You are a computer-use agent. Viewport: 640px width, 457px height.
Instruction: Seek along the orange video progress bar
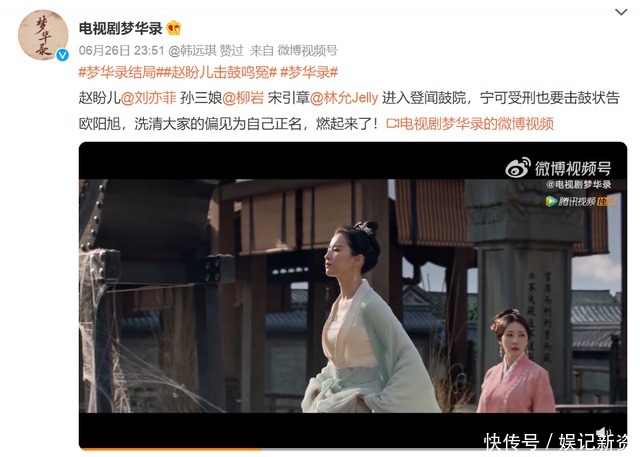[x=171, y=449]
